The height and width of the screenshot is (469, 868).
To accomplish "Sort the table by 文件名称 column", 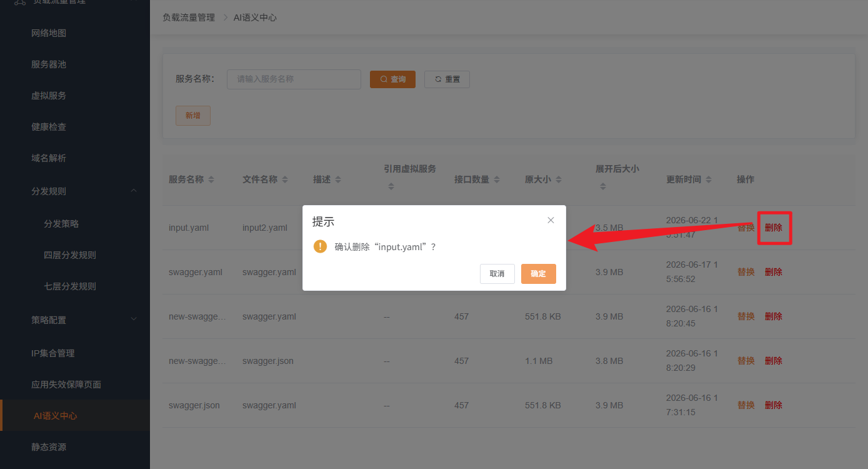I will coord(285,179).
